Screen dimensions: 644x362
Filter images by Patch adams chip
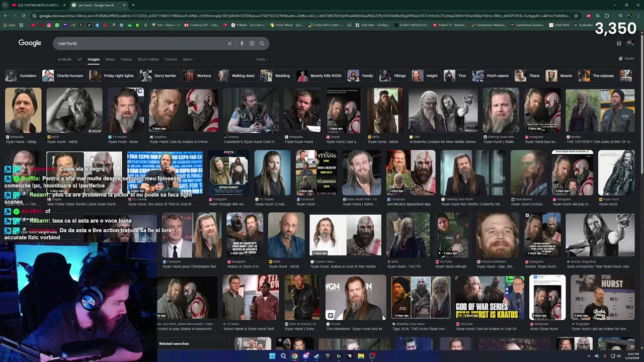click(x=491, y=75)
